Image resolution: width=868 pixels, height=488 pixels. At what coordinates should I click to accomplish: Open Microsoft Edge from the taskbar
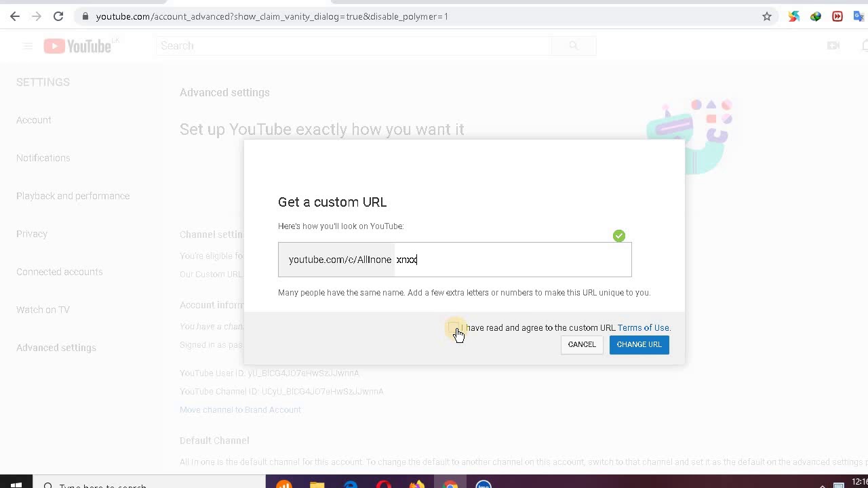pyautogui.click(x=351, y=484)
